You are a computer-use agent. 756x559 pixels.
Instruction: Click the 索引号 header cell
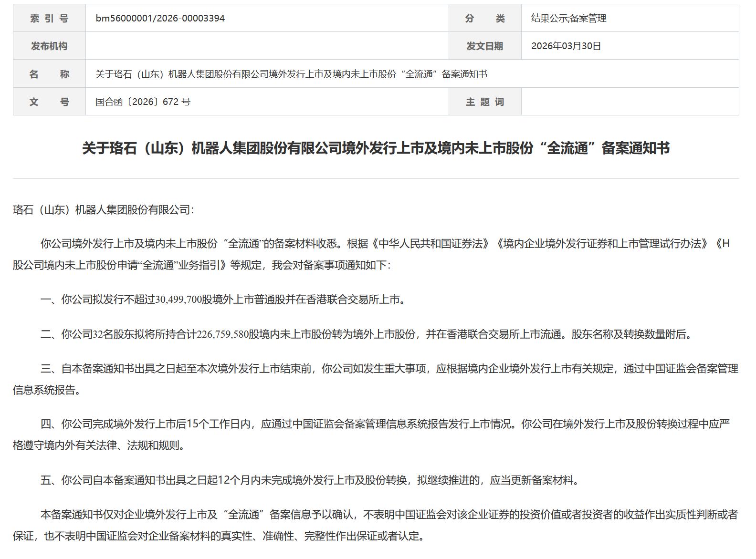click(49, 18)
